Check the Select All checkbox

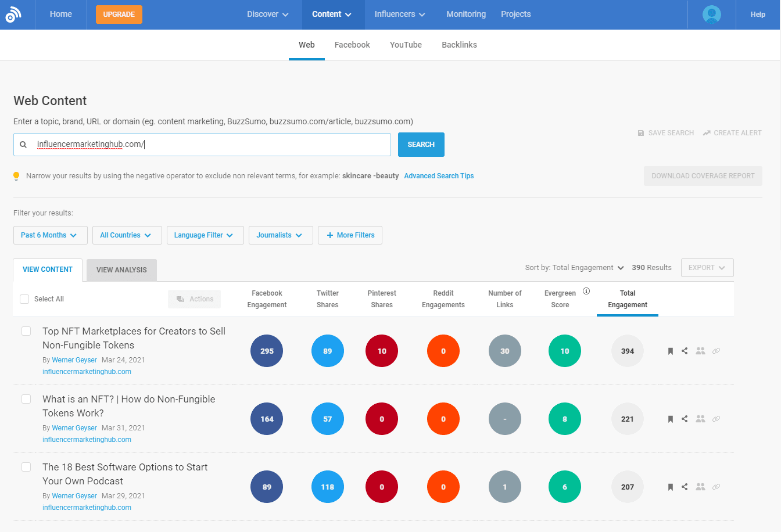click(x=24, y=299)
